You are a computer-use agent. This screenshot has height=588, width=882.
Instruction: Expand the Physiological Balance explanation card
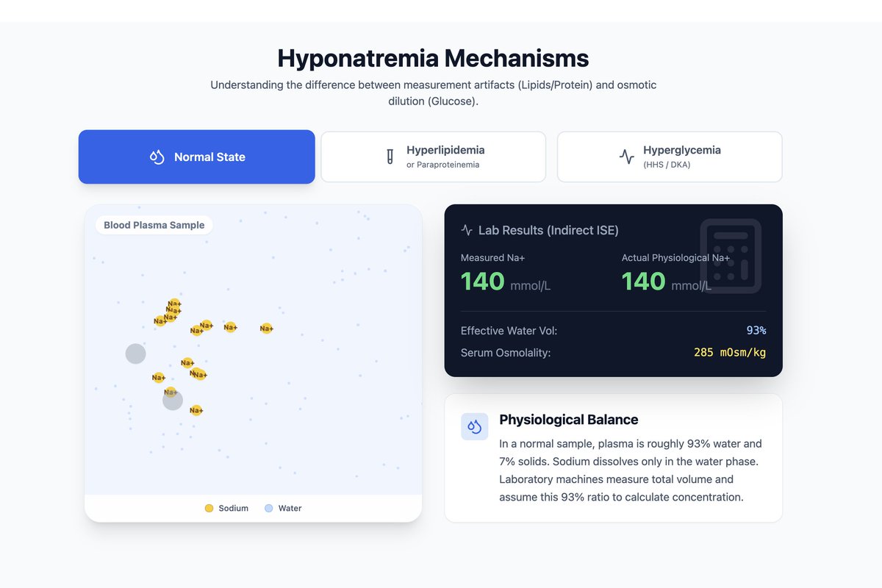click(x=568, y=419)
